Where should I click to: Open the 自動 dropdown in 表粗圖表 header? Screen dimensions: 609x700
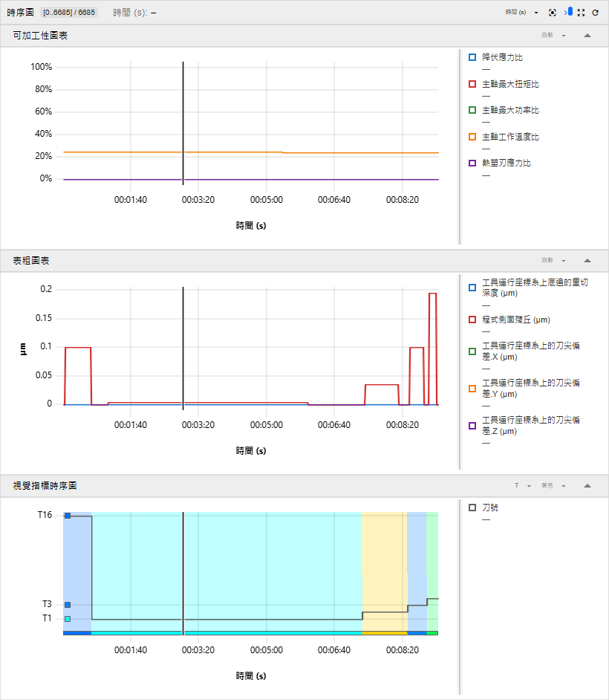[x=553, y=260]
